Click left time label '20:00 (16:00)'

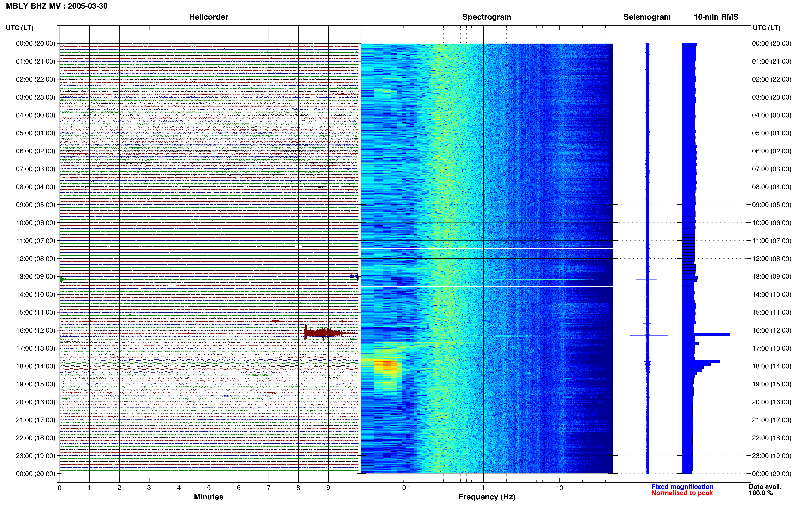pyautogui.click(x=36, y=402)
